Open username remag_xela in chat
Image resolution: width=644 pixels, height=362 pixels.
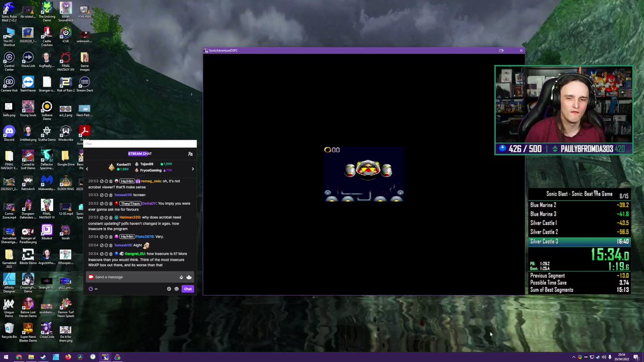[x=151, y=181]
